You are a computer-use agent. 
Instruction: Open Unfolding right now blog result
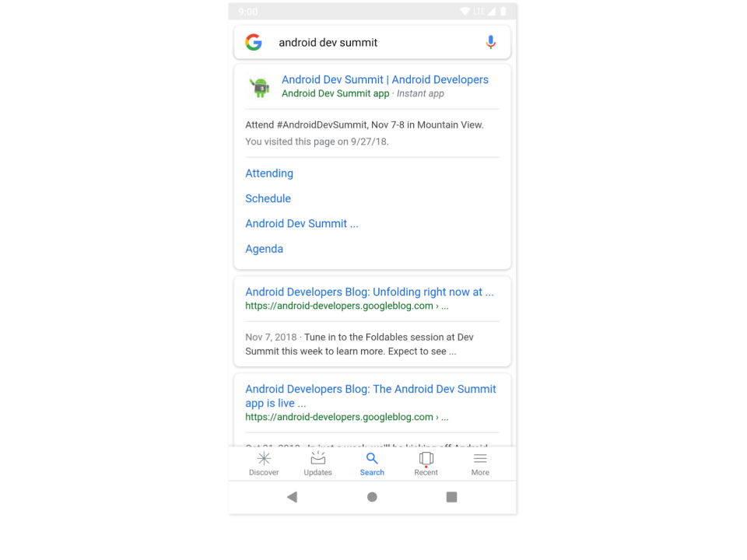point(369,292)
